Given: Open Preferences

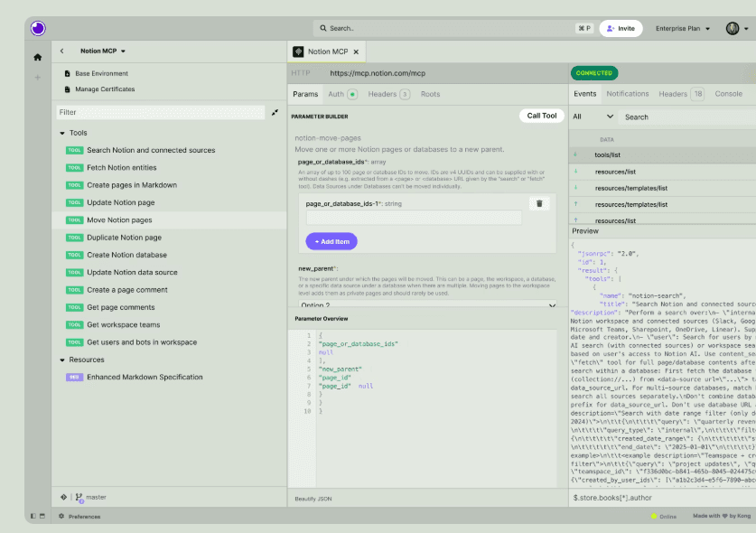Looking at the screenshot, I should click(79, 517).
